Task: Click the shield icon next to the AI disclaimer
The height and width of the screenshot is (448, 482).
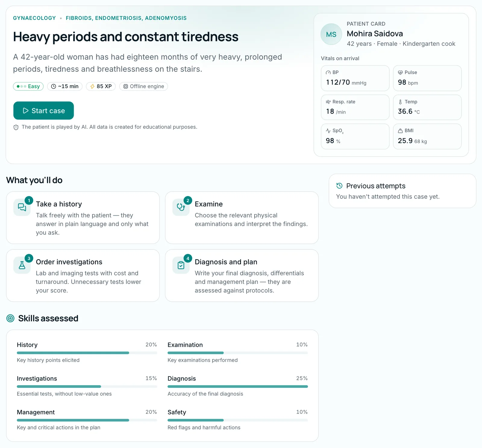Action: pyautogui.click(x=16, y=127)
